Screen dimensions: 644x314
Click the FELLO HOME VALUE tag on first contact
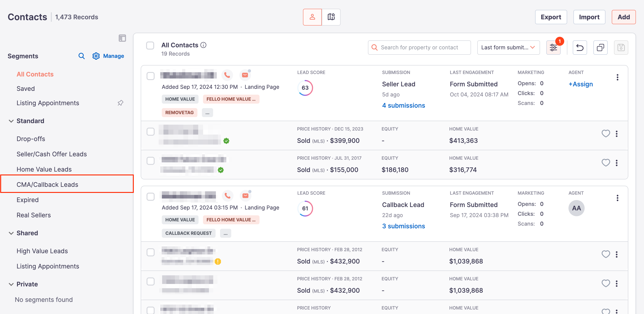point(231,99)
